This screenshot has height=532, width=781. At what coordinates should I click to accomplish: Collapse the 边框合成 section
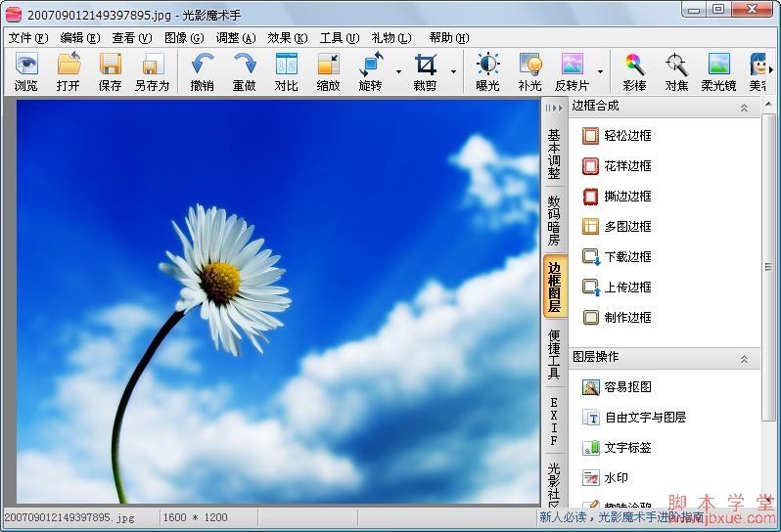pyautogui.click(x=744, y=108)
